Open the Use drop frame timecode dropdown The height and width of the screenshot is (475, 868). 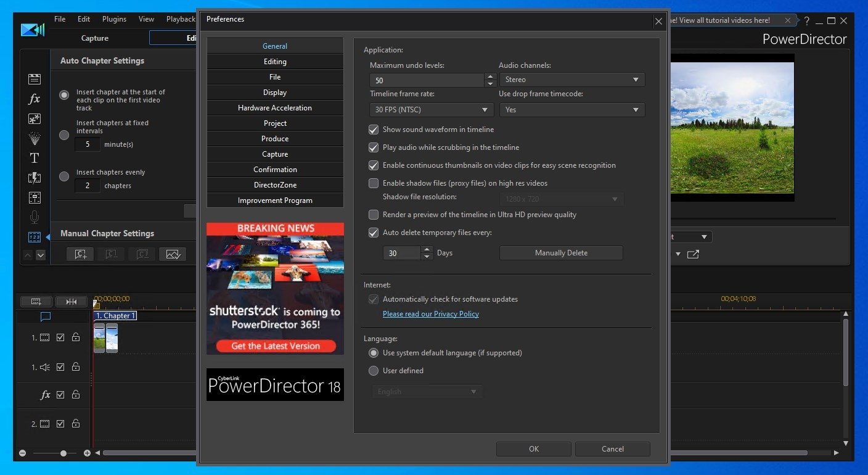pyautogui.click(x=571, y=110)
